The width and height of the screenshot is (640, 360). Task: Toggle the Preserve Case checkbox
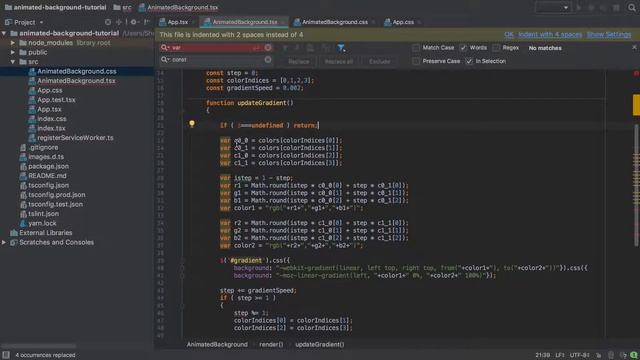(x=416, y=61)
